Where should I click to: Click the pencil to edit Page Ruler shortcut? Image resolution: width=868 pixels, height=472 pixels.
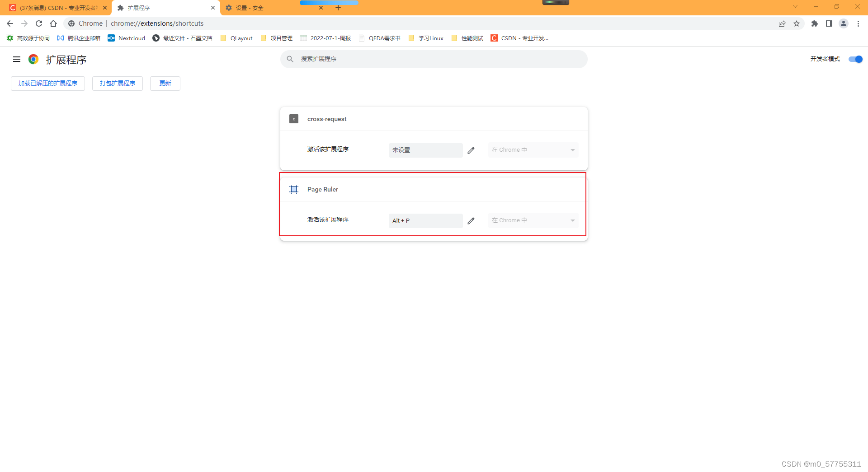pyautogui.click(x=472, y=220)
